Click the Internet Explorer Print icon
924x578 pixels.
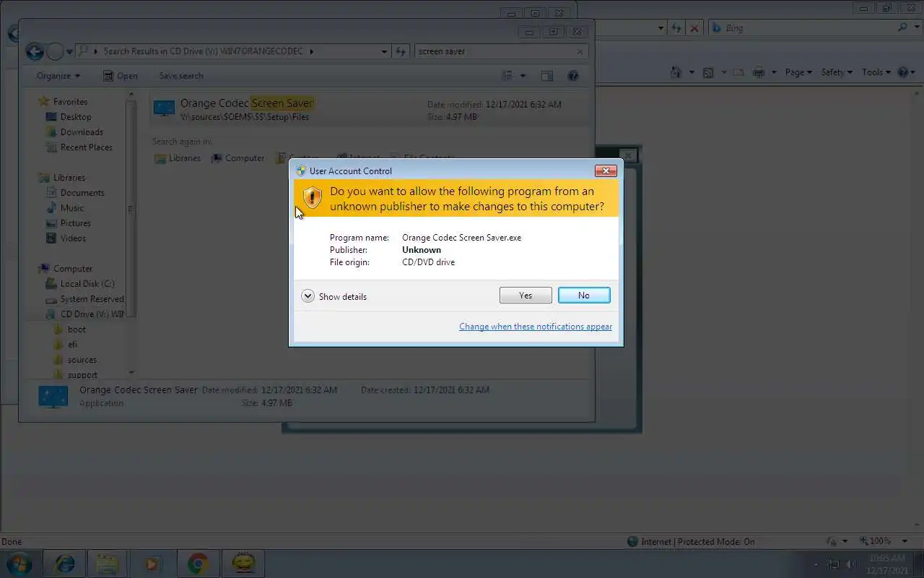(758, 72)
